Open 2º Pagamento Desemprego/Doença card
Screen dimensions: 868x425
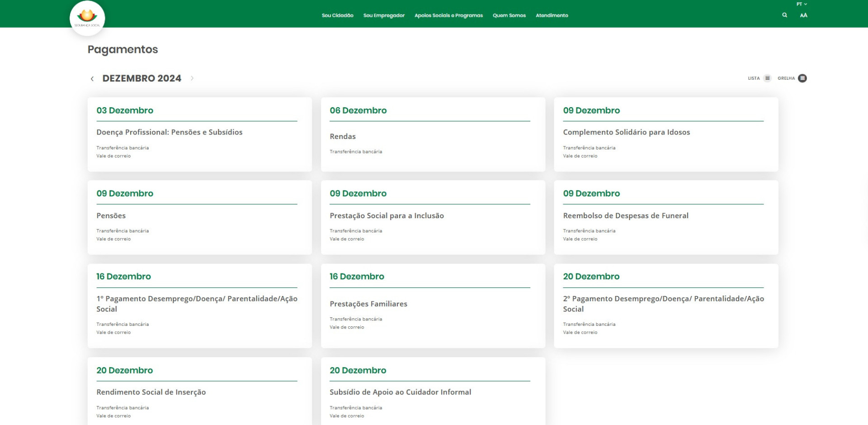pyautogui.click(x=666, y=306)
